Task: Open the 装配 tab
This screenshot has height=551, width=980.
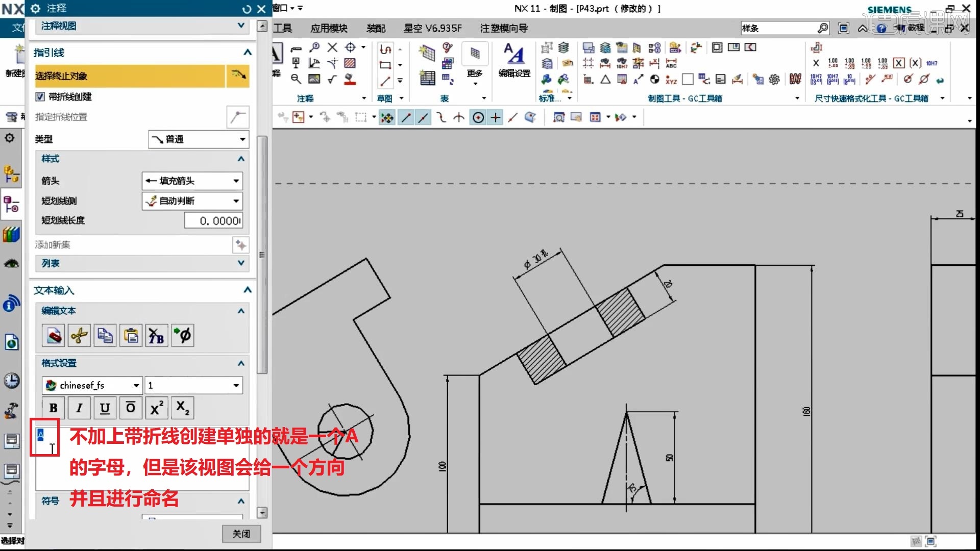Action: (x=376, y=28)
